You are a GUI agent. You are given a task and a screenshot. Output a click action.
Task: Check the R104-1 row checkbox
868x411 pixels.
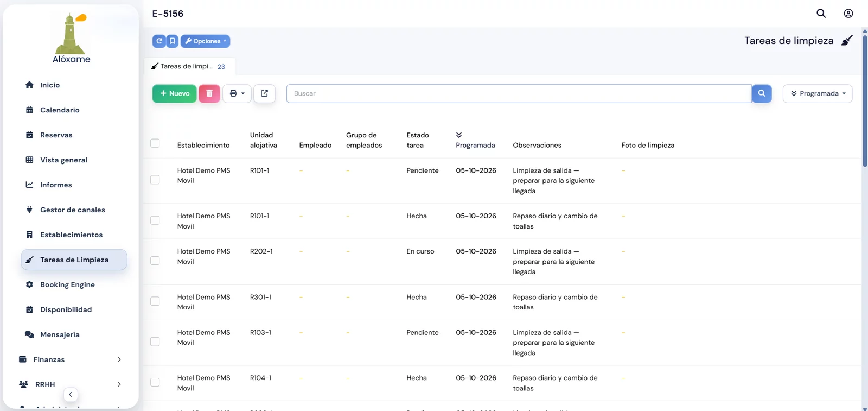click(x=155, y=382)
